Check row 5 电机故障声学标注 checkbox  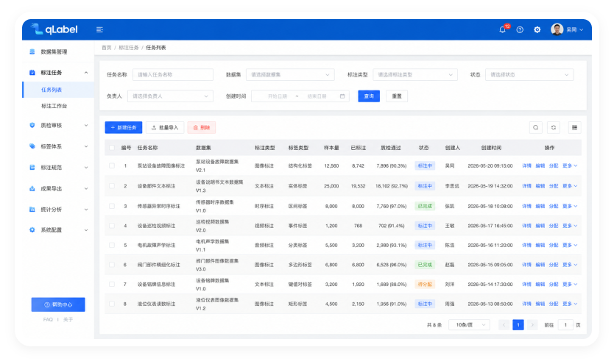(x=112, y=245)
